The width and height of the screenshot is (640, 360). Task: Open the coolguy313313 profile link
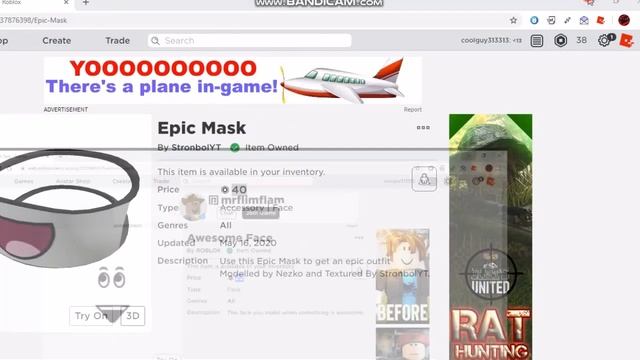486,40
